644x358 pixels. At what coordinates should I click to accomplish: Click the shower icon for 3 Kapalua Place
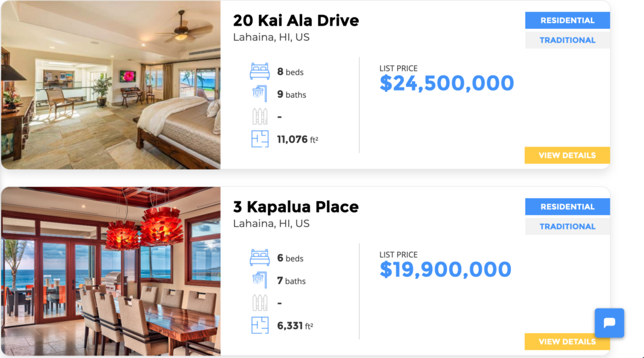(259, 281)
